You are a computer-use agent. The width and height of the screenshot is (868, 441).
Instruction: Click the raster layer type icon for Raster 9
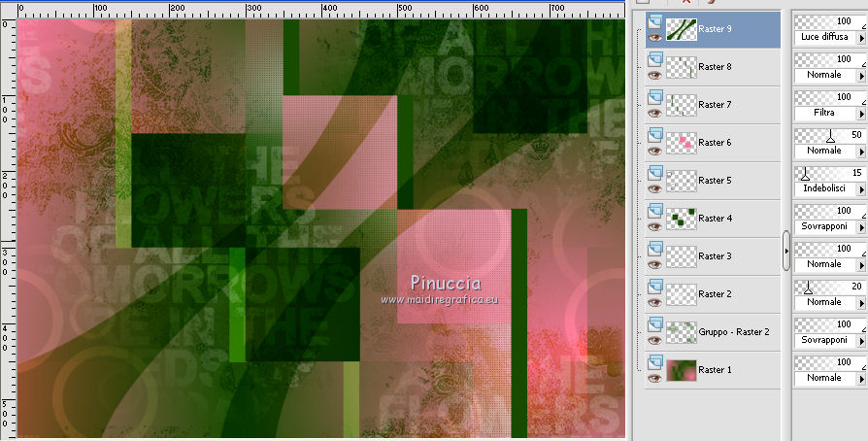pos(654,21)
